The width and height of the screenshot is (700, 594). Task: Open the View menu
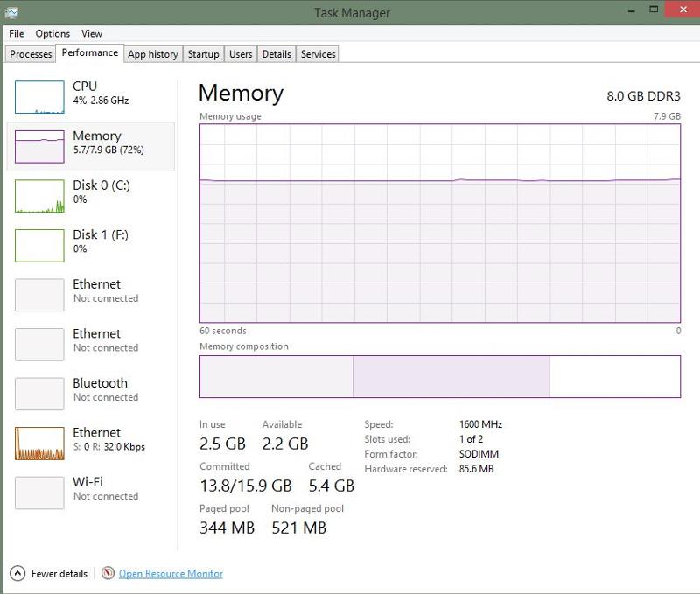coord(92,33)
